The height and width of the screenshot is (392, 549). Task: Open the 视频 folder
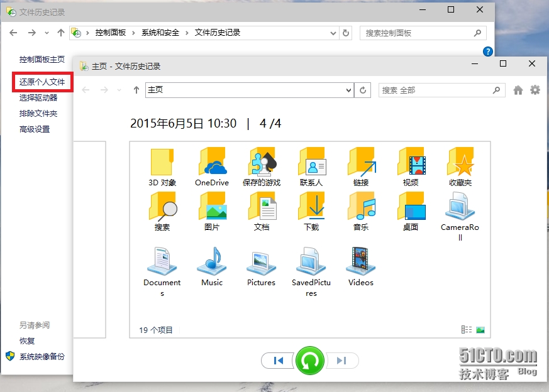[x=411, y=167]
